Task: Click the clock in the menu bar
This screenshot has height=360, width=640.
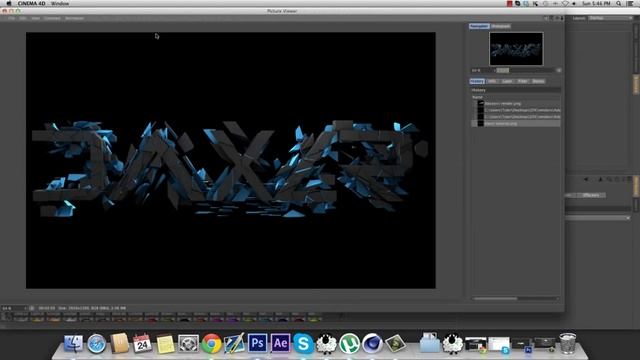Action: pyautogui.click(x=596, y=3)
